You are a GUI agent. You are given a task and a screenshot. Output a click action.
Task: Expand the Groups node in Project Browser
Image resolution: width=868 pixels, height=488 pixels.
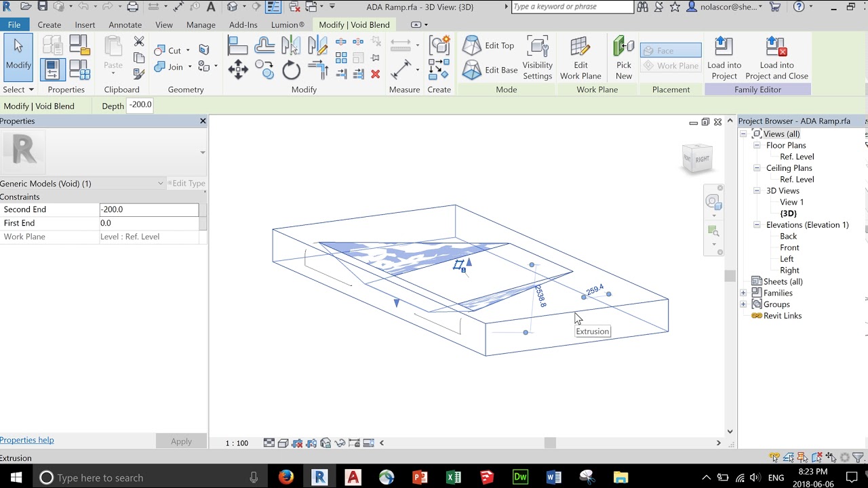pos(743,304)
